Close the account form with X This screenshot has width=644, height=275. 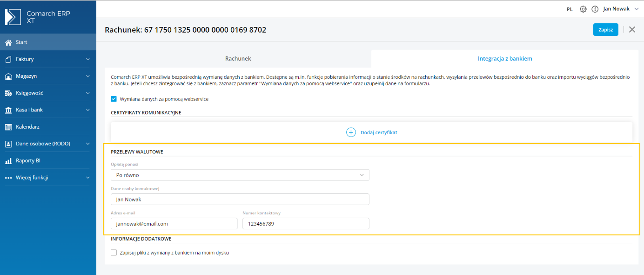(632, 29)
